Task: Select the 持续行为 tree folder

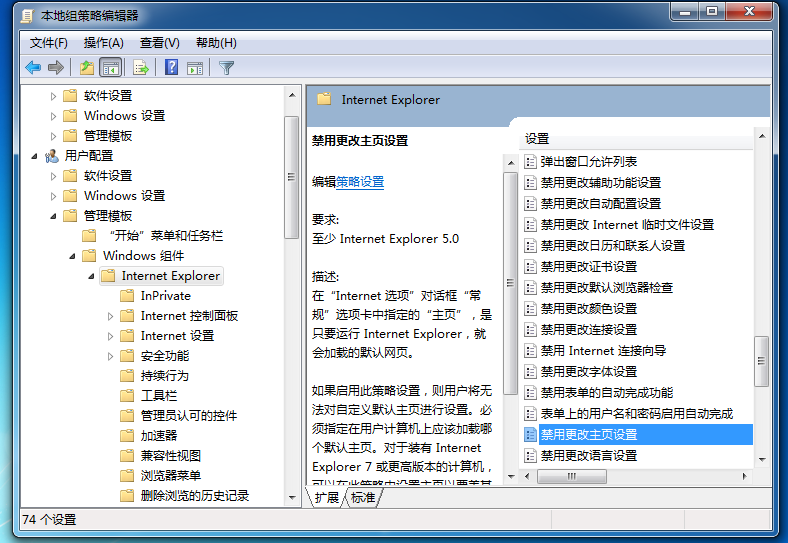Action: pyautogui.click(x=164, y=376)
